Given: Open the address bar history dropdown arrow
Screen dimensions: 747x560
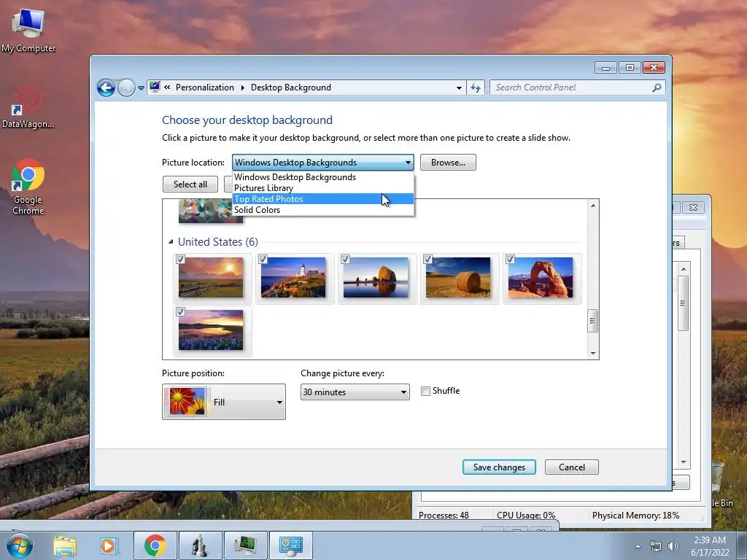Looking at the screenshot, I should [459, 88].
